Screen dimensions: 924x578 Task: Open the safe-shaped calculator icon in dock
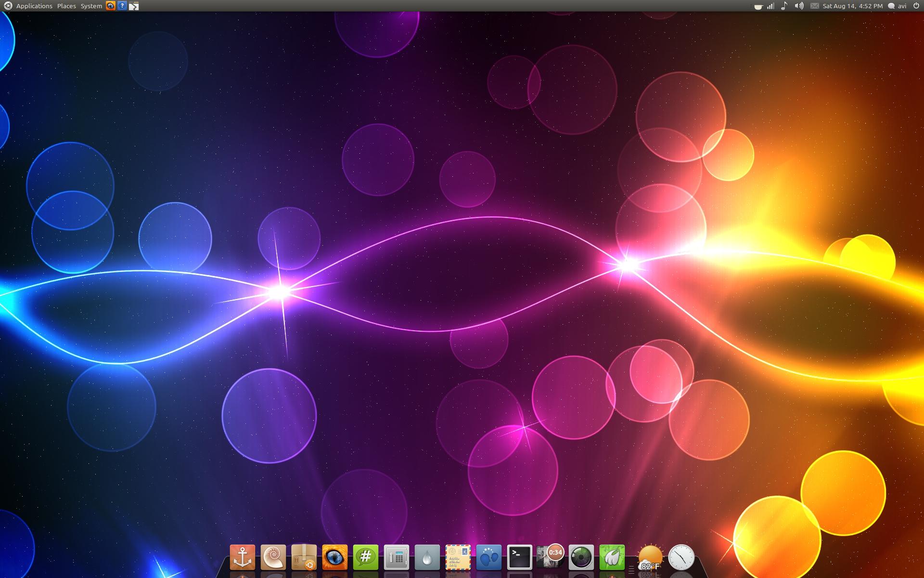coord(396,557)
